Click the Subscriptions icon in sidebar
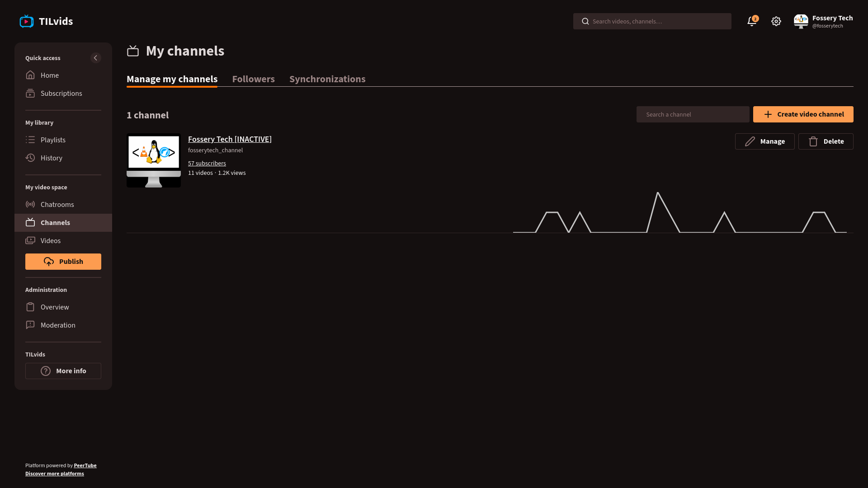The image size is (868, 488). click(x=30, y=93)
